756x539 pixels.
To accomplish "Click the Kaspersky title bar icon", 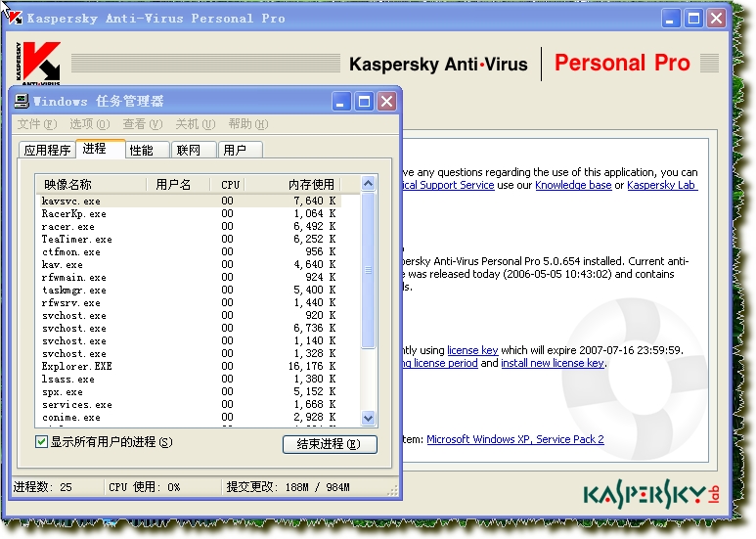I will coord(16,19).
